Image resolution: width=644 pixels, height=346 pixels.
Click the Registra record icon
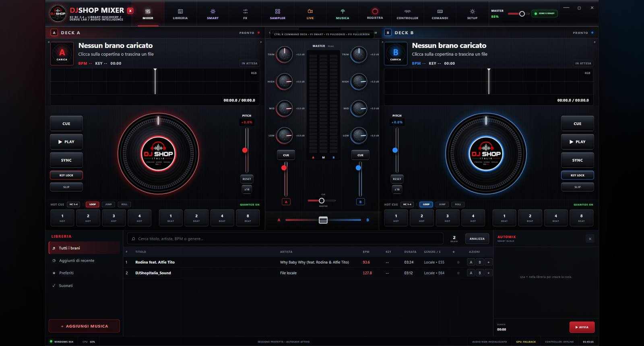point(375,11)
